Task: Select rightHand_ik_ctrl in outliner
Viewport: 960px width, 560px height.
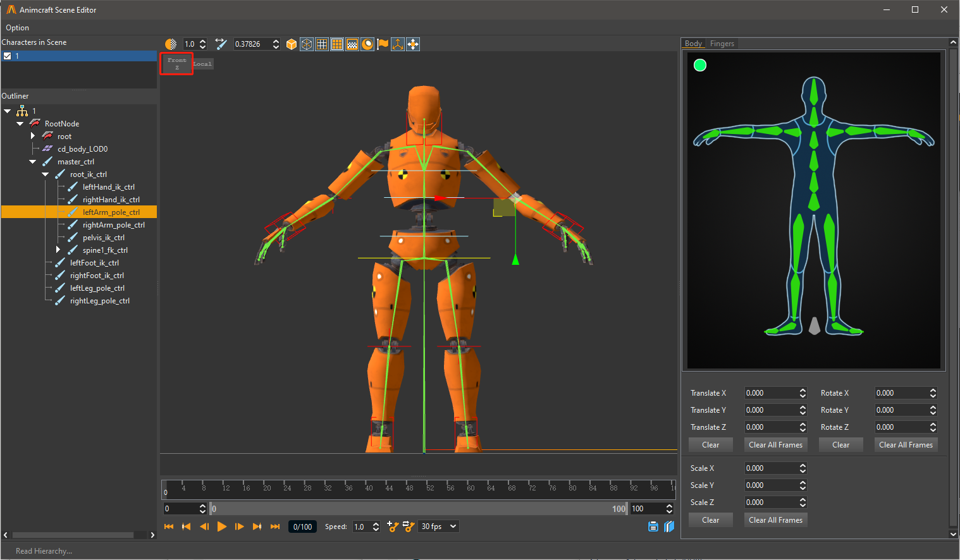Action: pyautogui.click(x=111, y=200)
